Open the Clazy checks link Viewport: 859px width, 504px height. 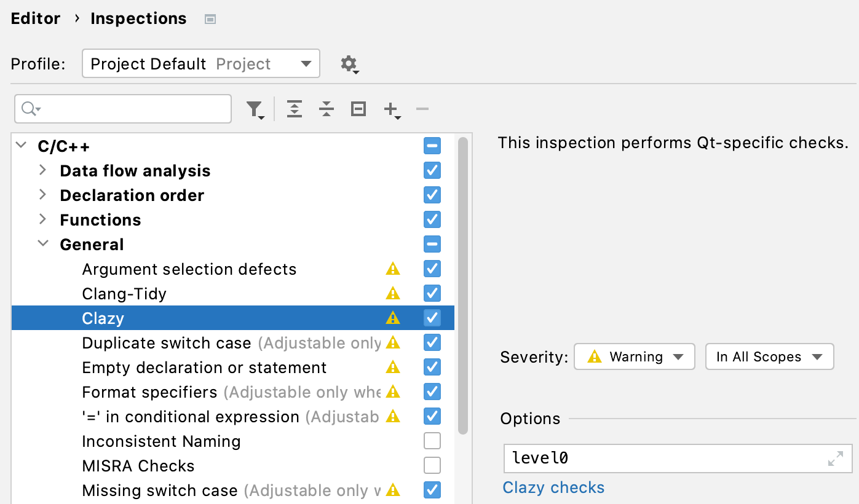click(x=553, y=487)
